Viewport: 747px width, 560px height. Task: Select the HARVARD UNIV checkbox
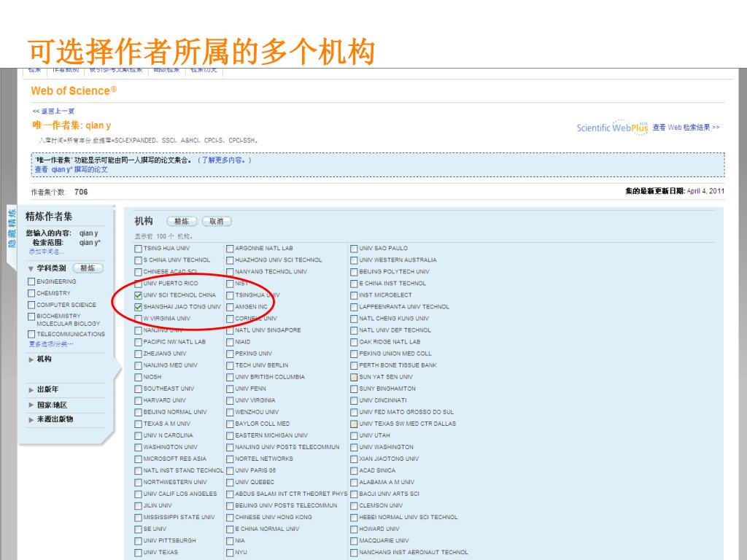coord(138,400)
